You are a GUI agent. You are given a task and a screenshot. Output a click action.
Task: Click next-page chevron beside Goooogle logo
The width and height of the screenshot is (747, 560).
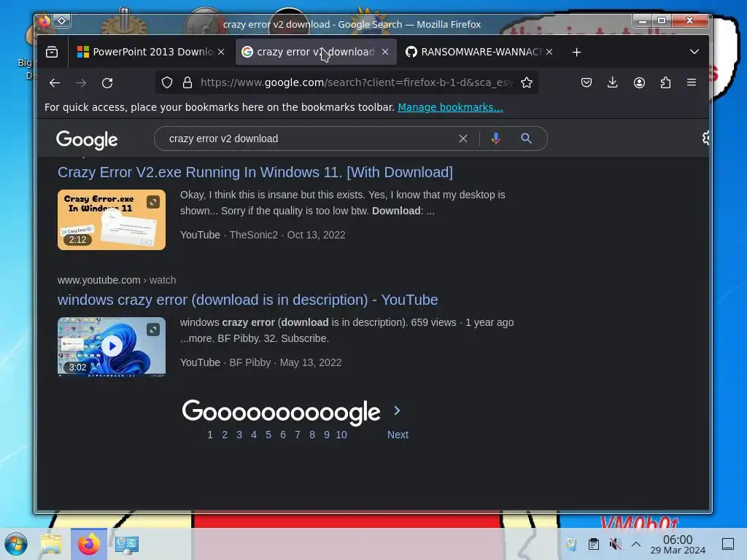(x=398, y=411)
